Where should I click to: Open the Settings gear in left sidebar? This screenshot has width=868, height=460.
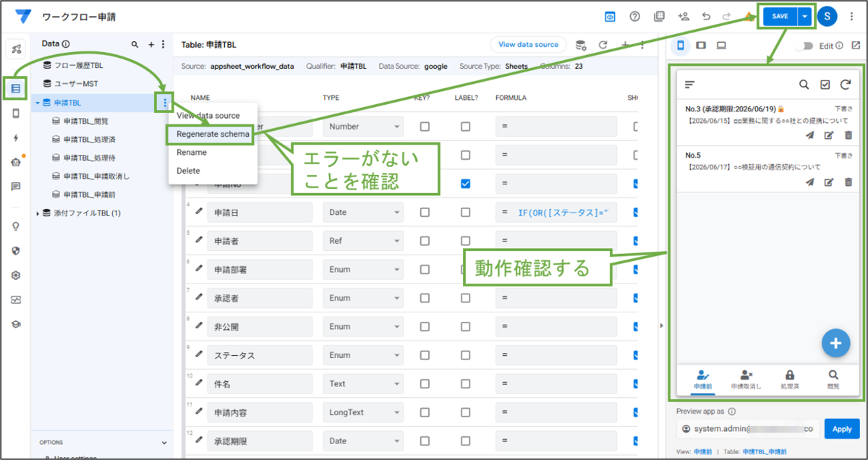[x=16, y=275]
